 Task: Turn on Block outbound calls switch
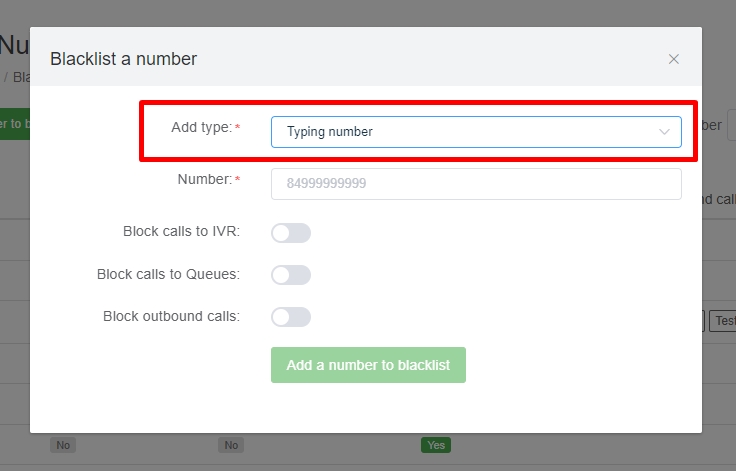tap(290, 317)
